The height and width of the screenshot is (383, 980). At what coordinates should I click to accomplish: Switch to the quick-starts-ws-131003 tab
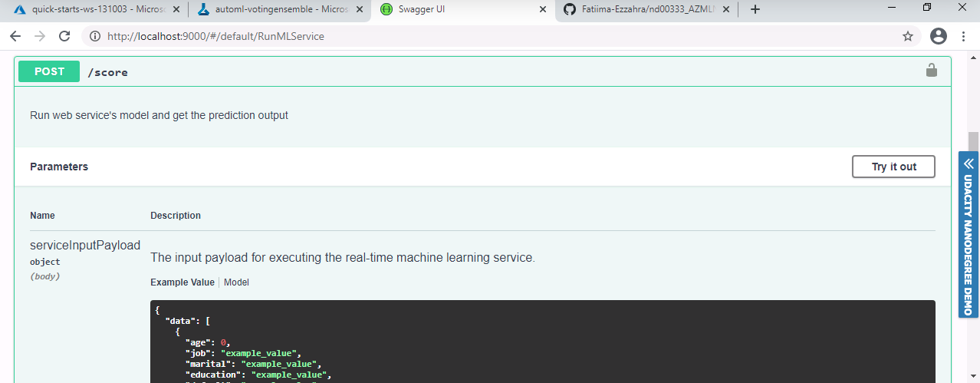(x=97, y=9)
